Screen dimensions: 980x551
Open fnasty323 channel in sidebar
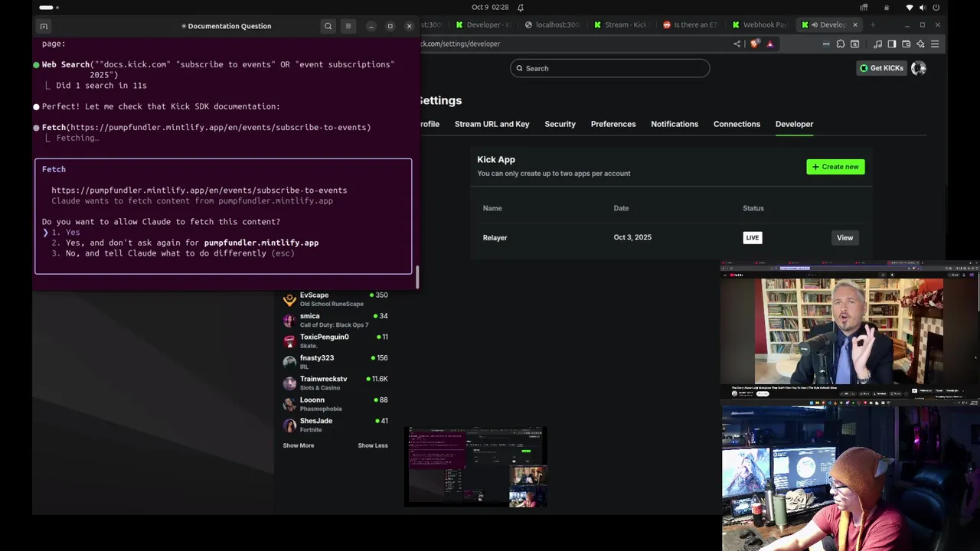pos(335,362)
